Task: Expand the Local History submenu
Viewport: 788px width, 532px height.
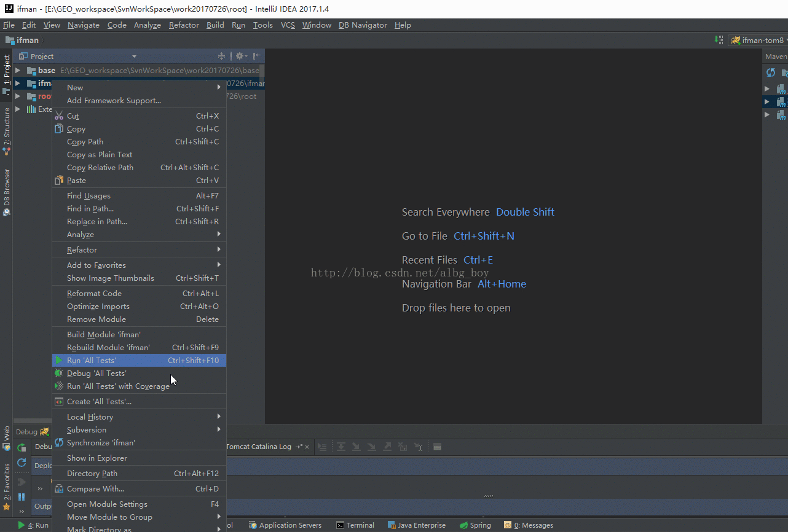Action: pyautogui.click(x=139, y=417)
